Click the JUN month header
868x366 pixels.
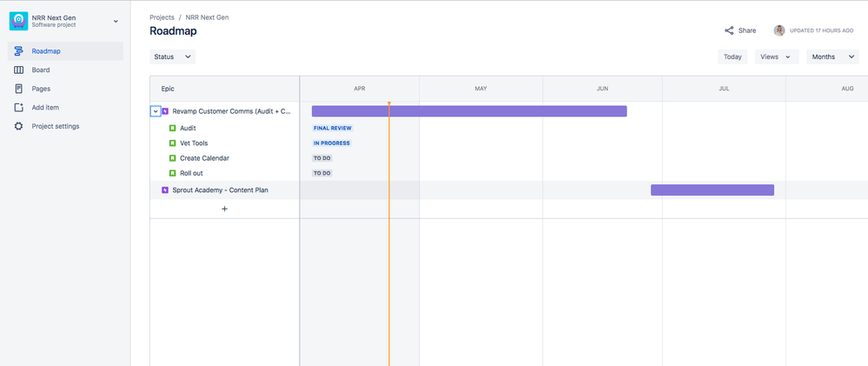602,89
